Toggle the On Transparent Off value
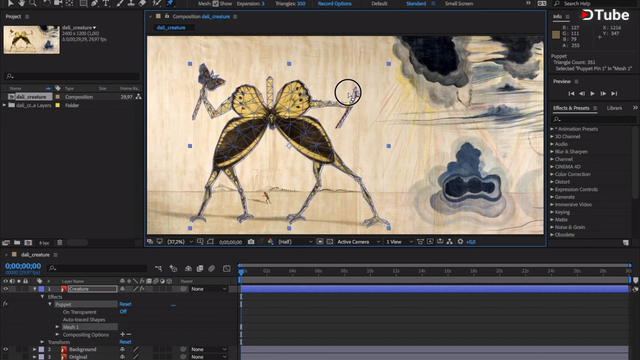 click(x=123, y=311)
